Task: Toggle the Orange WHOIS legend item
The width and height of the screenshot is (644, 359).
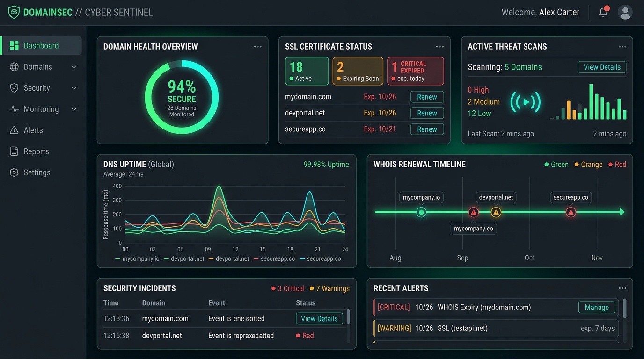Action: [588, 165]
